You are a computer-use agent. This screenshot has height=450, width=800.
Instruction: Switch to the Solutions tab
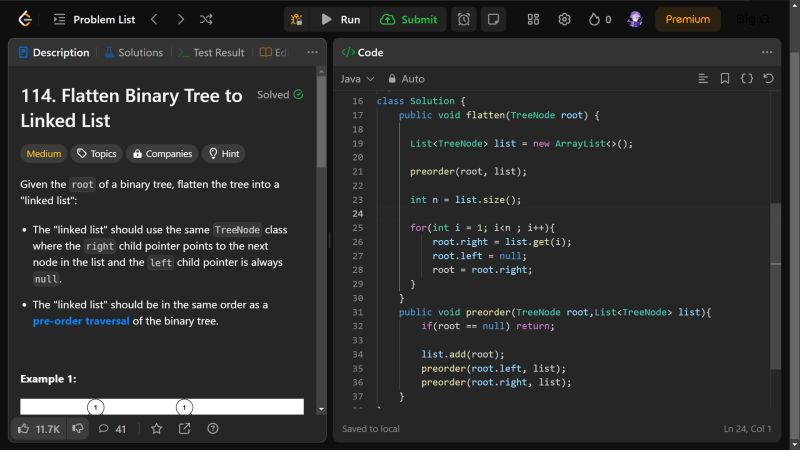(x=133, y=52)
